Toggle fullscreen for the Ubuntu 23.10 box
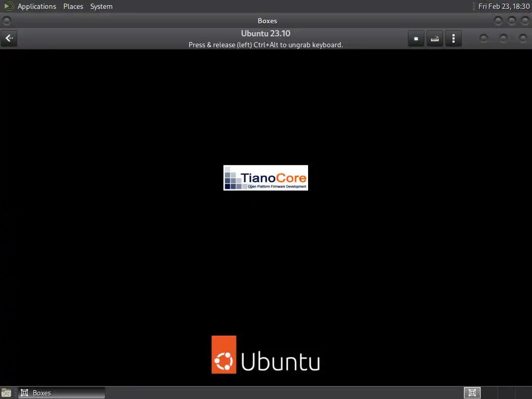 416,38
